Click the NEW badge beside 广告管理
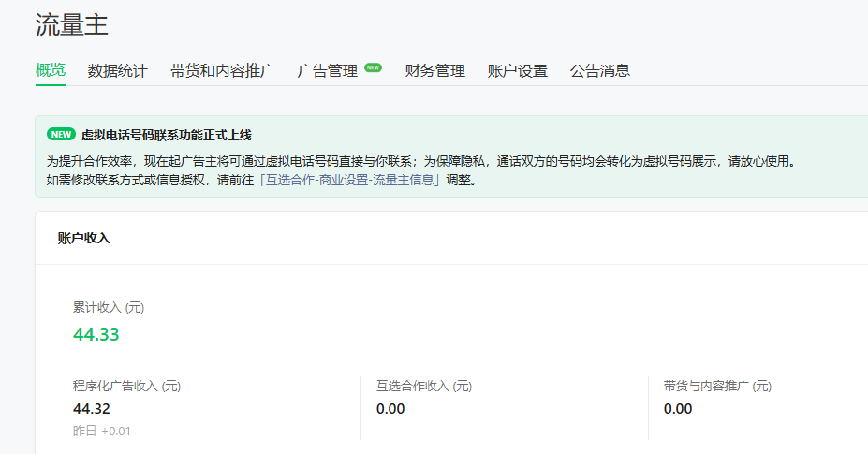The width and height of the screenshot is (868, 454). tap(373, 67)
